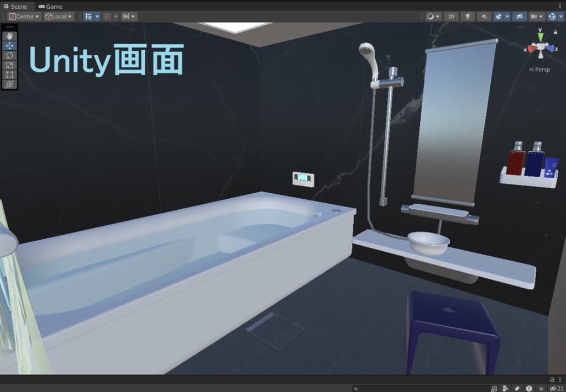566x392 pixels.
Task: Click the tools overlay drag handle
Action: click(x=9, y=27)
